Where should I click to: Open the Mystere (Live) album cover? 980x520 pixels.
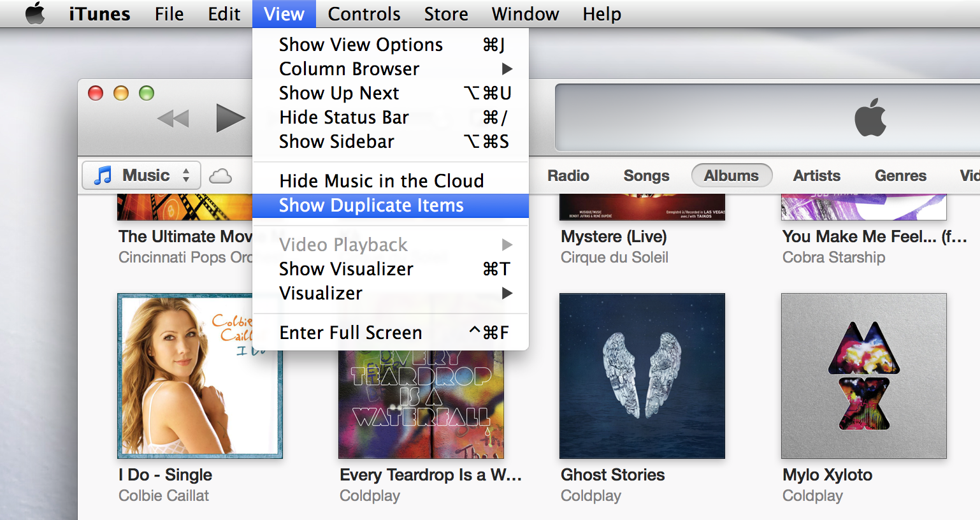pyautogui.click(x=642, y=207)
